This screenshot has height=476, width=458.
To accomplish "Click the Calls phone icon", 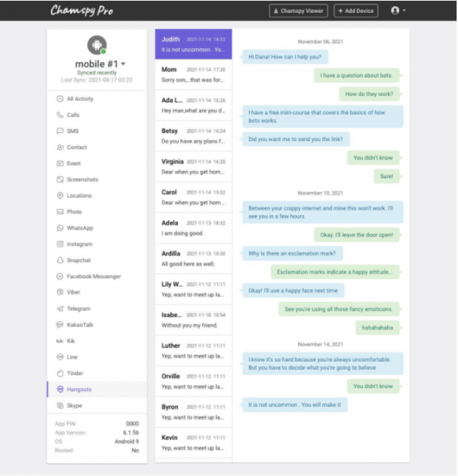I will pyautogui.click(x=60, y=114).
